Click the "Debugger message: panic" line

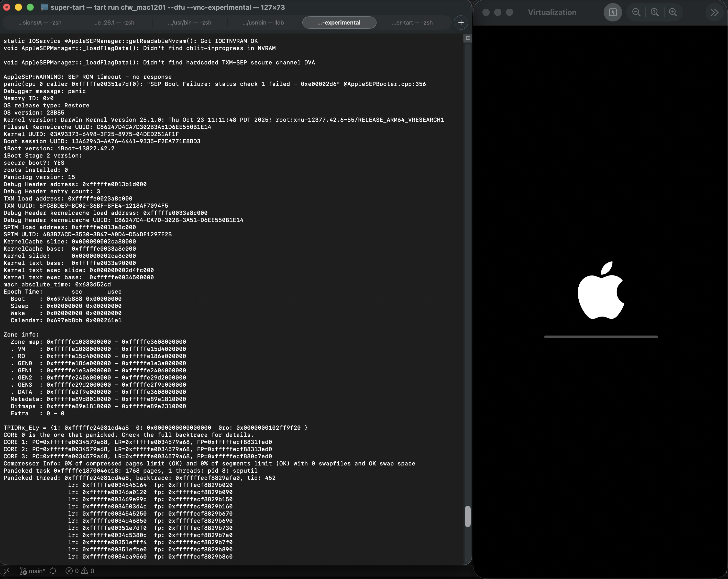click(x=45, y=91)
